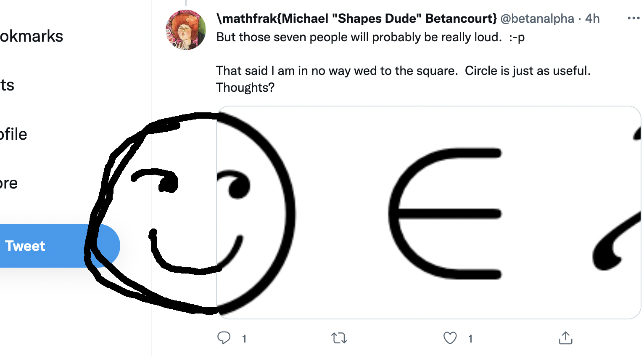The width and height of the screenshot is (644, 356).
Task: Open the three-dot more options menu
Action: coord(633,18)
